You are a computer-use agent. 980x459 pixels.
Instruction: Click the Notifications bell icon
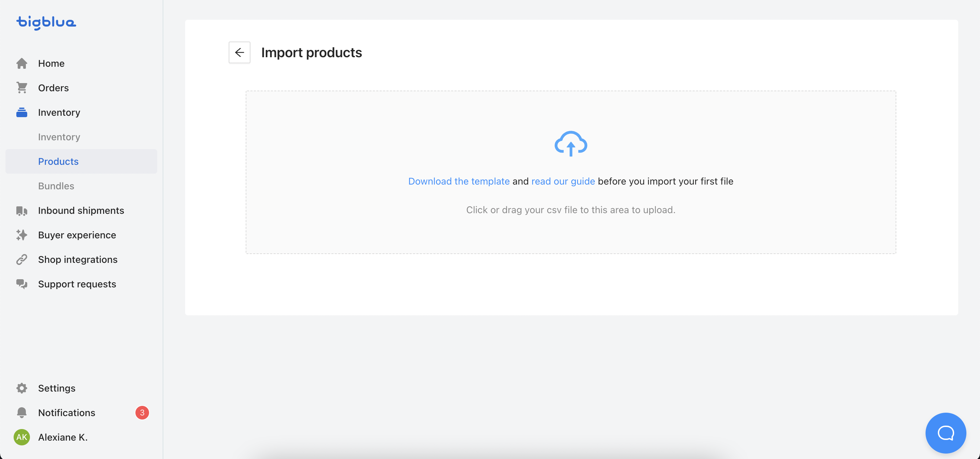[22, 413]
